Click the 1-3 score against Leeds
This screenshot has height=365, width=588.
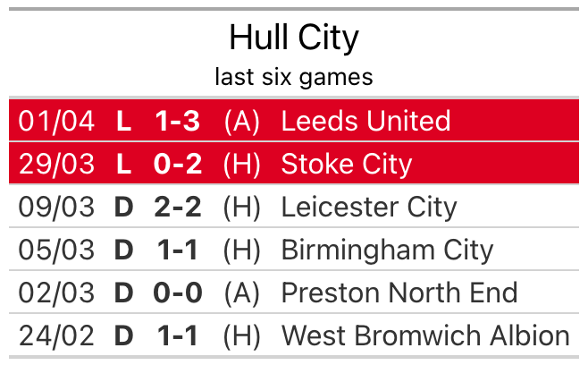(x=178, y=121)
